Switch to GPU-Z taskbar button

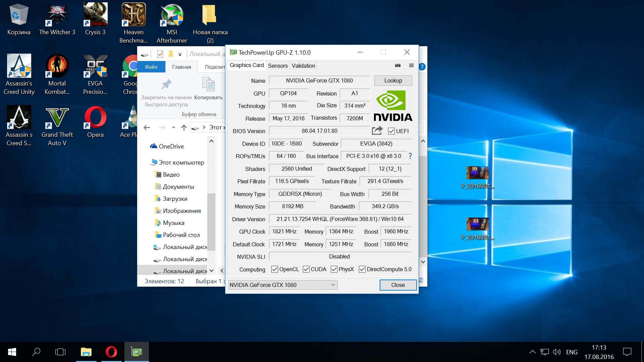point(137,352)
